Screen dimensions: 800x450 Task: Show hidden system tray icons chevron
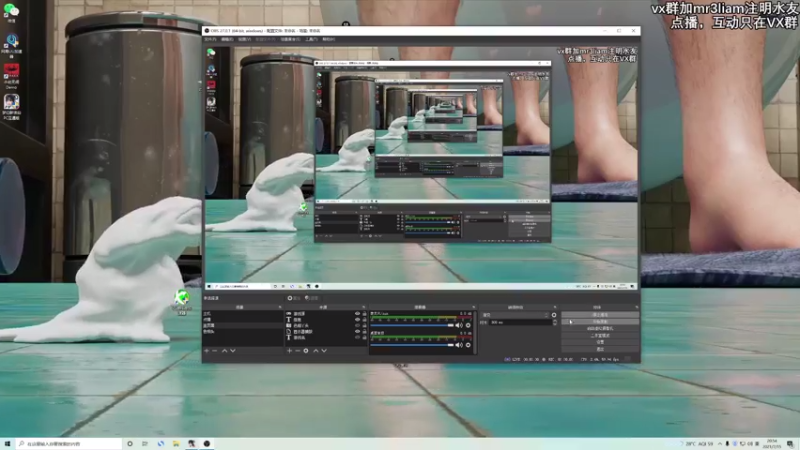click(720, 444)
